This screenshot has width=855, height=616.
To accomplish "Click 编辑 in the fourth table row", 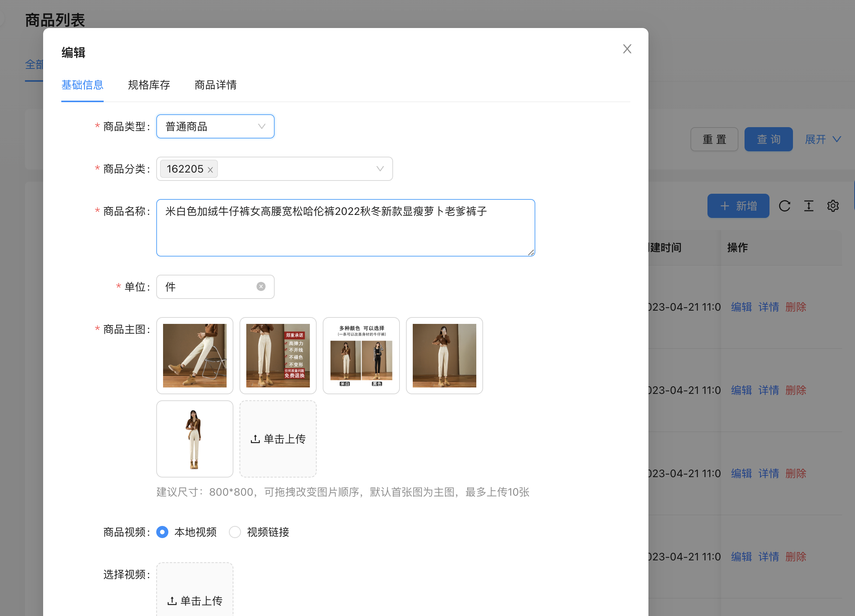I will [742, 557].
